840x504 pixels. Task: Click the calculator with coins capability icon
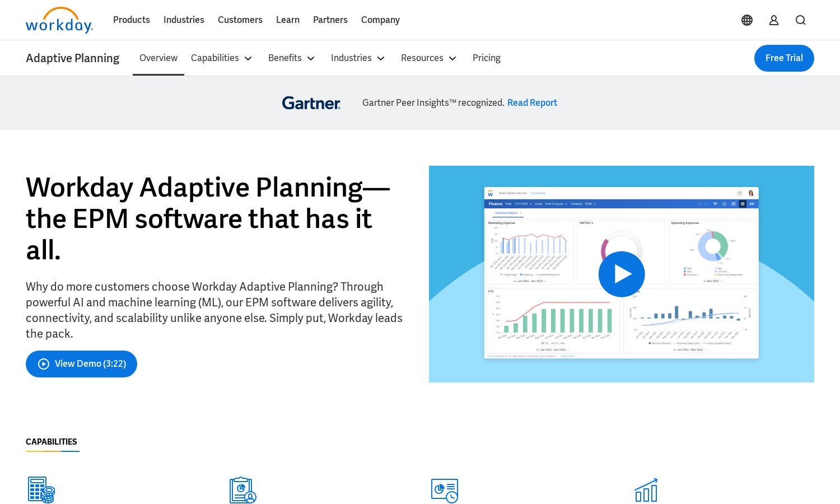point(41,490)
